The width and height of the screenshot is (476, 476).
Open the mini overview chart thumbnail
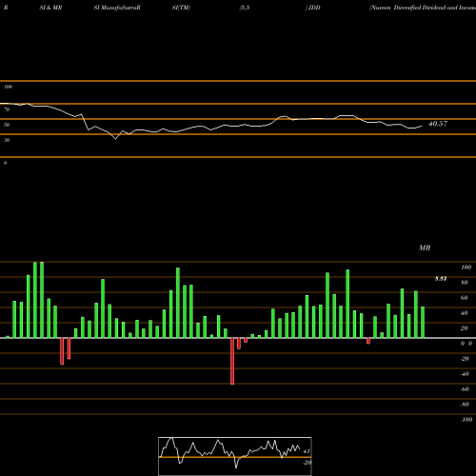(235, 456)
